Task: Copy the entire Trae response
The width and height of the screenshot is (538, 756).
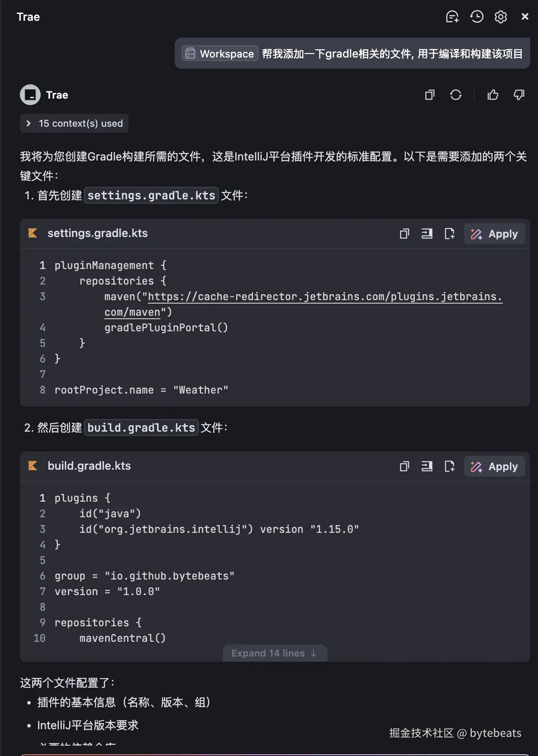Action: tap(429, 95)
